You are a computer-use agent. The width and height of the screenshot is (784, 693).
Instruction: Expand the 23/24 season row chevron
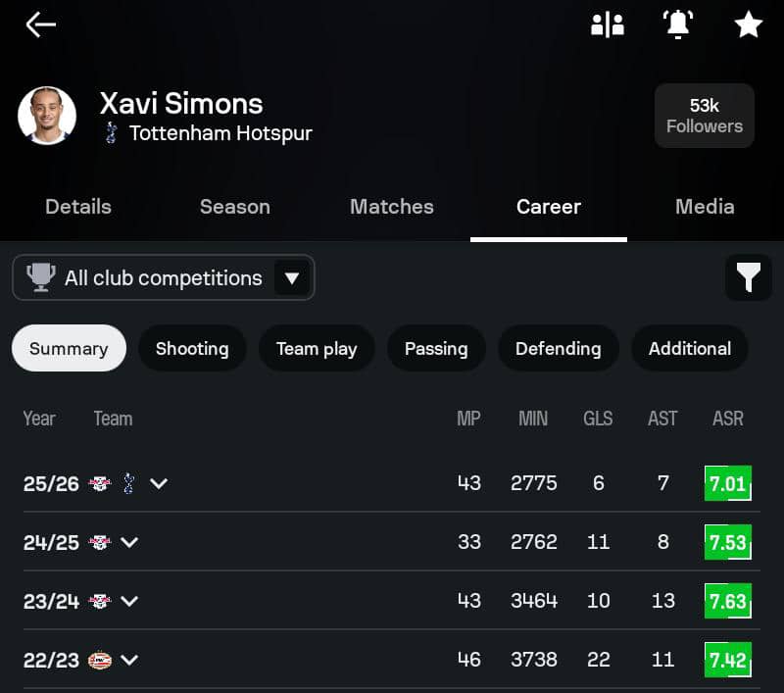point(129,601)
